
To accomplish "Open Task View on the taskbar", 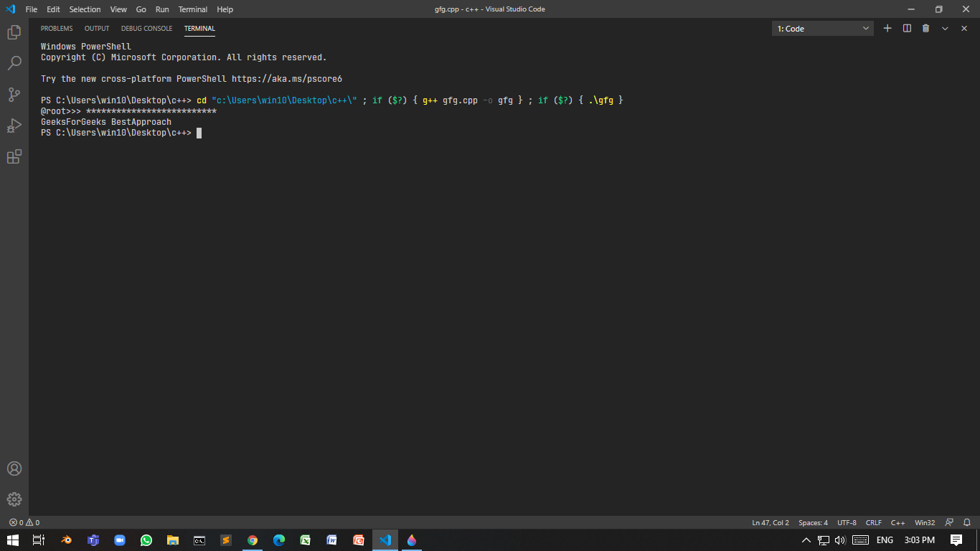I will (39, 540).
